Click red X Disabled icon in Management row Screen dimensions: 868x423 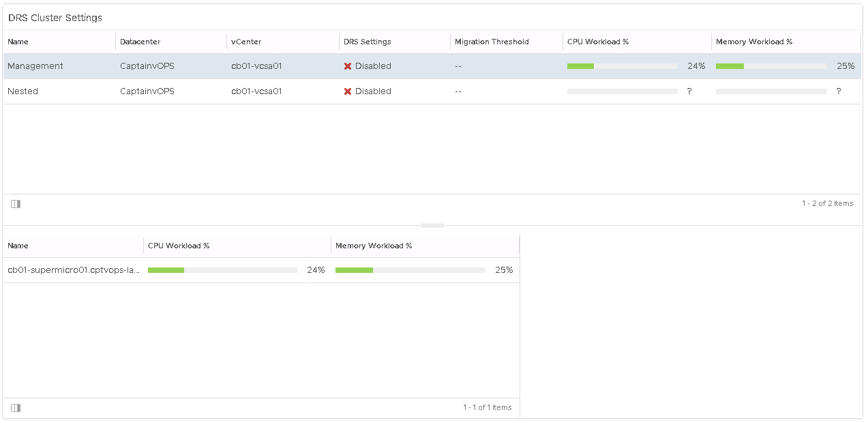pyautogui.click(x=348, y=66)
